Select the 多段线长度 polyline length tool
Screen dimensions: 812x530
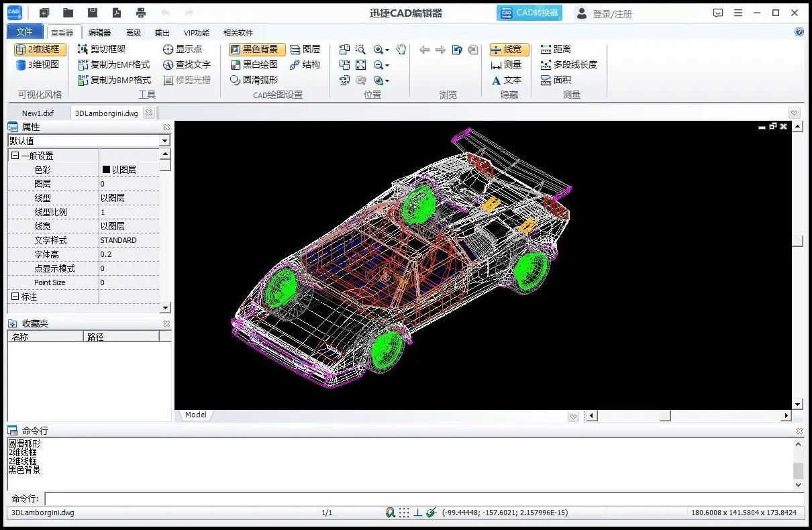tap(568, 64)
